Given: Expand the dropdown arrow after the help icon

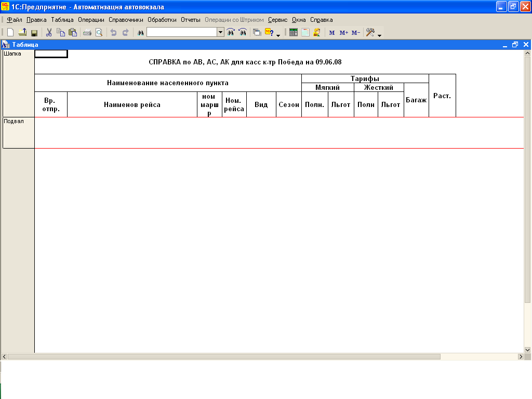Looking at the screenshot, I should coord(278,35).
